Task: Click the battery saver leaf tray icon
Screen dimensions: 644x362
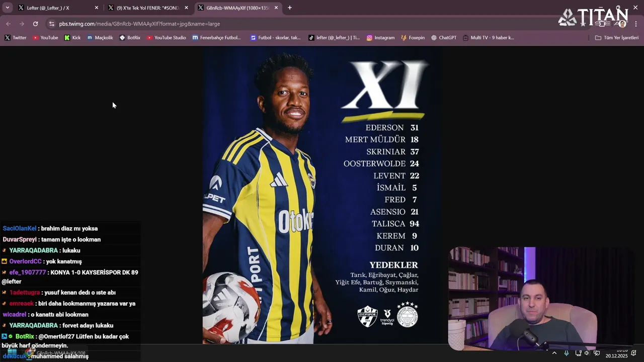Action: tap(597, 353)
